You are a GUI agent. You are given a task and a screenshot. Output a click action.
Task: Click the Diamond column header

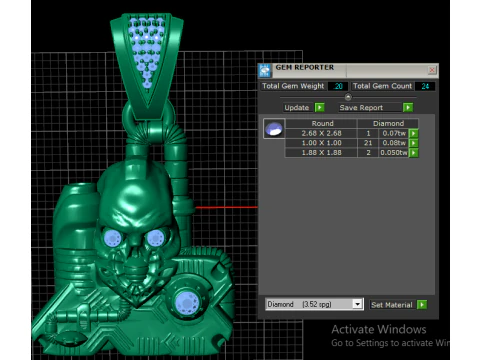pos(388,123)
